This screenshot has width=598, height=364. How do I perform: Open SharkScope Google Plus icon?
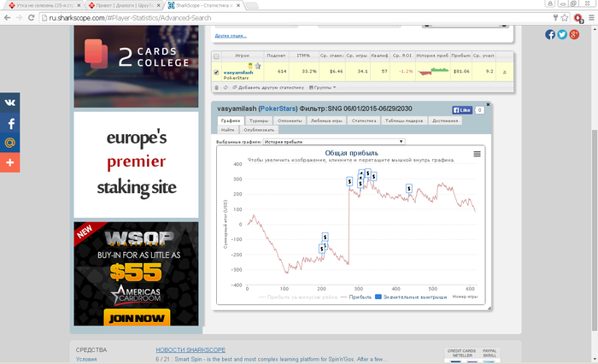(574, 34)
